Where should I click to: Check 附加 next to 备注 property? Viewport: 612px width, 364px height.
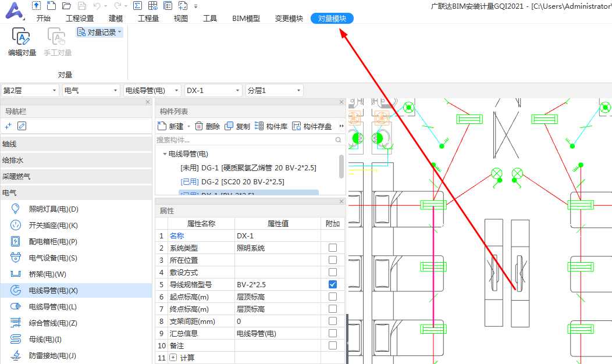click(x=333, y=345)
